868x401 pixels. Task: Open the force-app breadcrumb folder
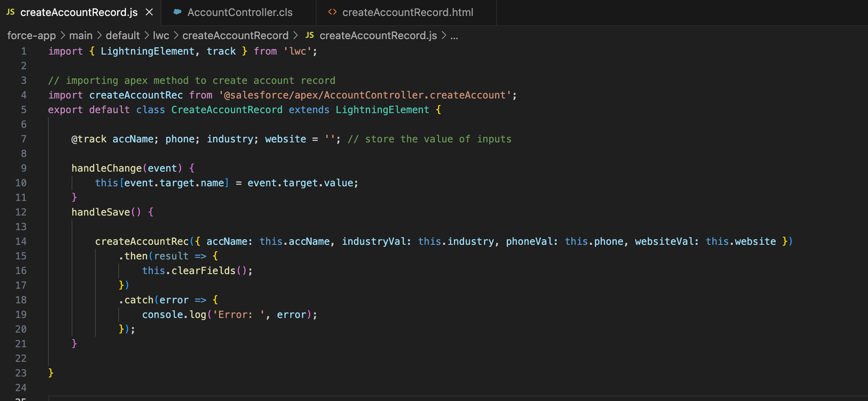pyautogui.click(x=31, y=35)
